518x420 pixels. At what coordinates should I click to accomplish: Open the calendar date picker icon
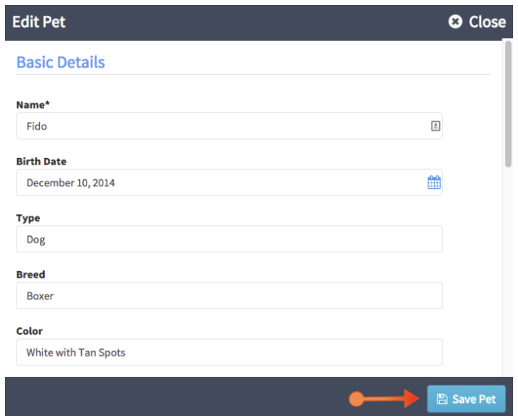click(x=434, y=182)
